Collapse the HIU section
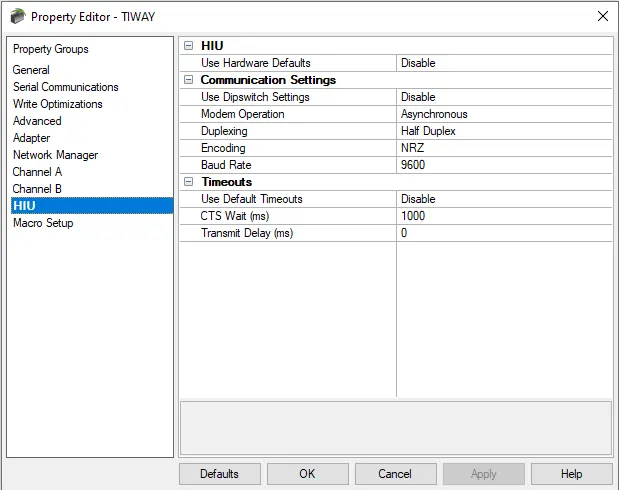The height and width of the screenshot is (490, 619). 189,46
